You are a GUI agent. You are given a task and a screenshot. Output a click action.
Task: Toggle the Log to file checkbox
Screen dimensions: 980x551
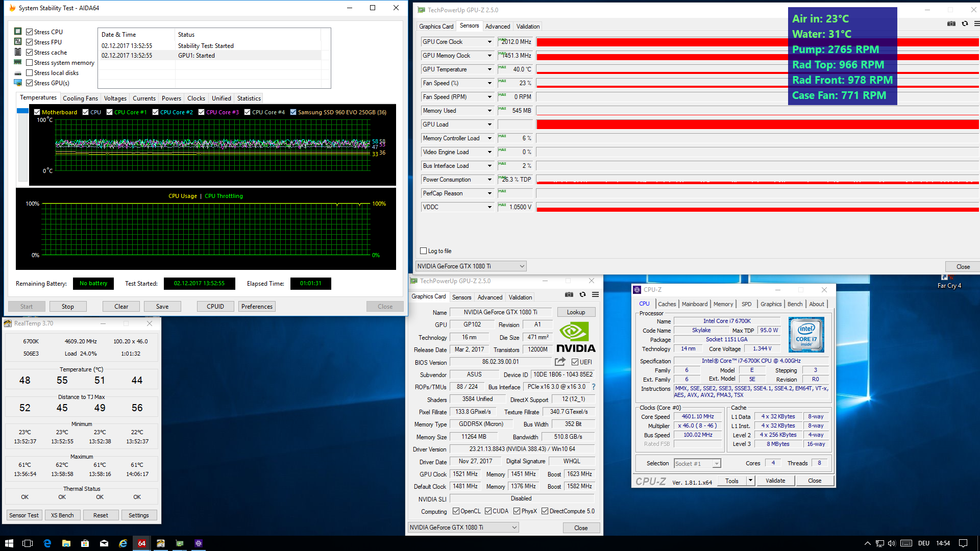point(423,251)
